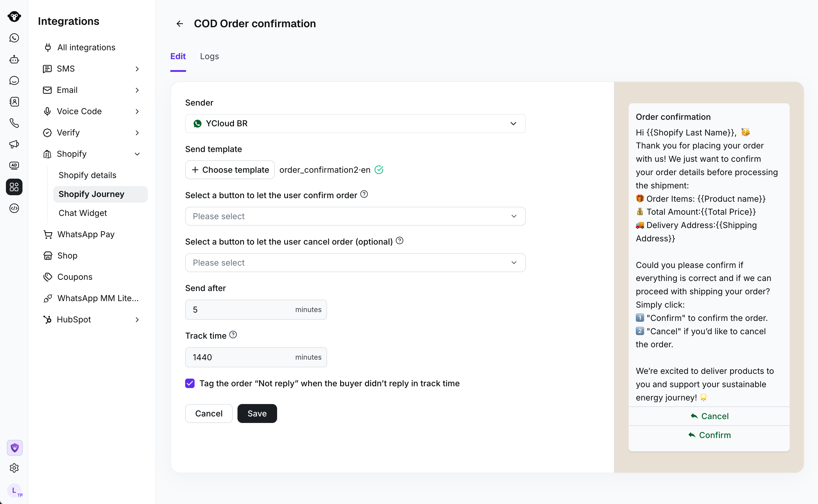Click the purple crown plan icon
Screen dimensions: 818x504
pos(15,448)
